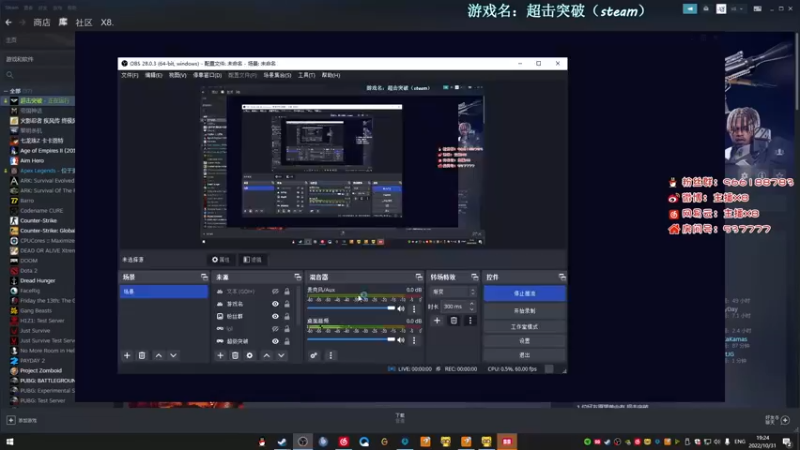The width and height of the screenshot is (800, 450).
Task: Open advanced audio properties gears icon
Action: pyautogui.click(x=314, y=355)
